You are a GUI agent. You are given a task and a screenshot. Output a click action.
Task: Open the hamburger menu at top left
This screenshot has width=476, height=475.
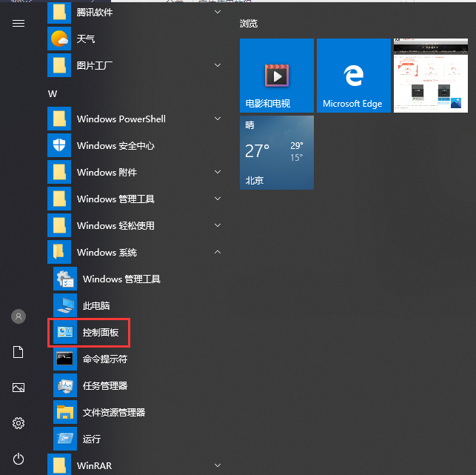19,24
